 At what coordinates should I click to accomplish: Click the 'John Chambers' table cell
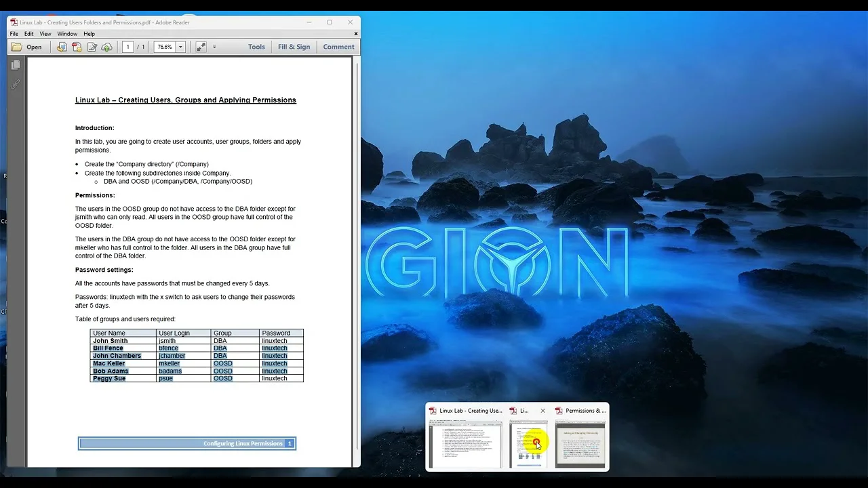coord(123,356)
